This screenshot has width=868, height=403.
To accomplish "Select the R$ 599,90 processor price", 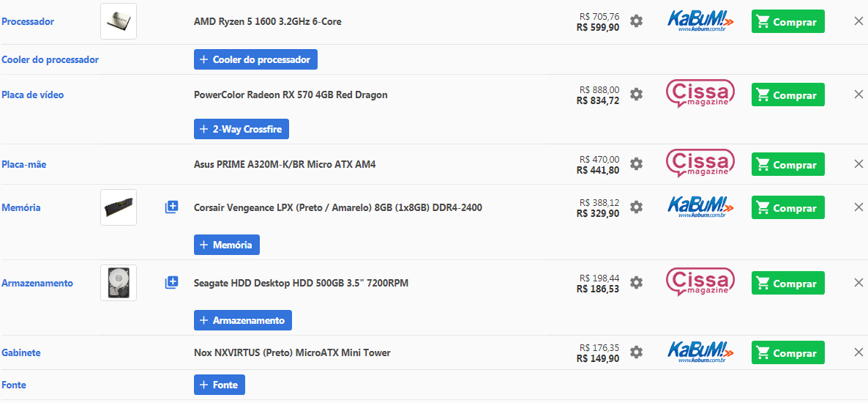I will point(598,27).
